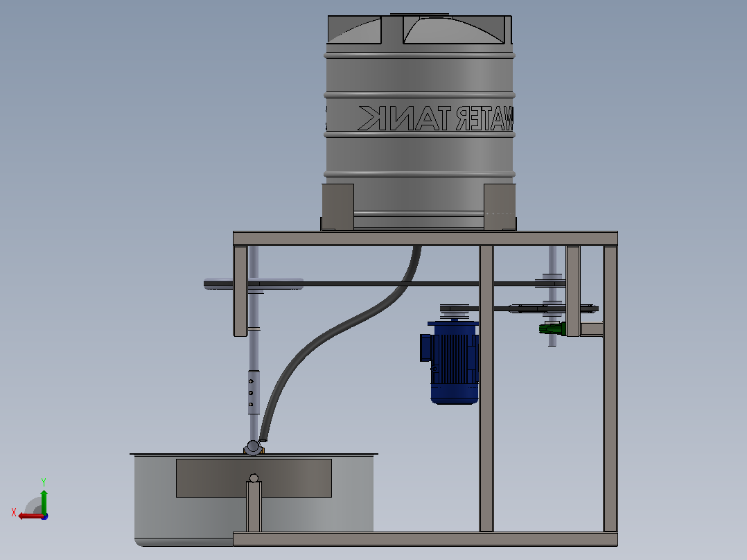Click the left tank support block
This screenshot has height=560, width=747.
(x=337, y=207)
